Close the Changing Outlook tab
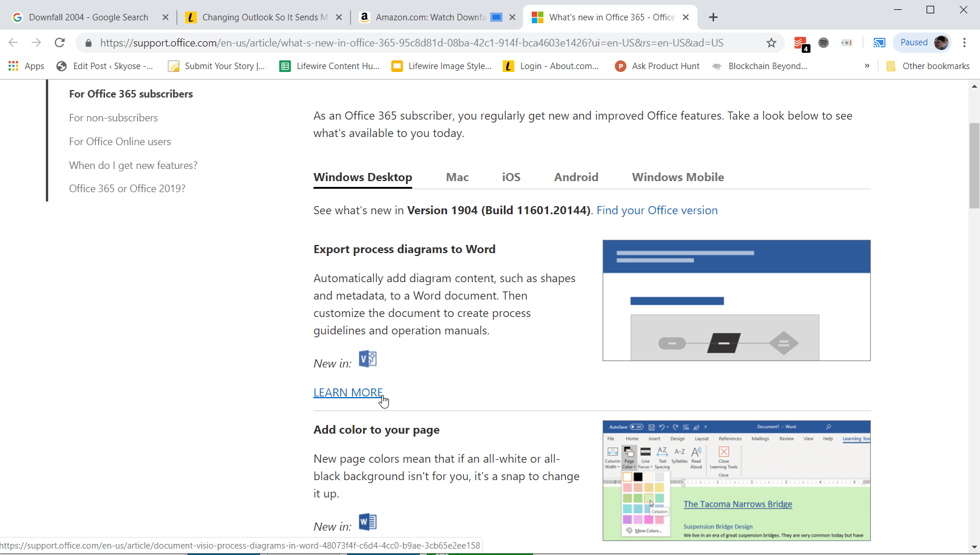980x555 pixels. pos(339,17)
